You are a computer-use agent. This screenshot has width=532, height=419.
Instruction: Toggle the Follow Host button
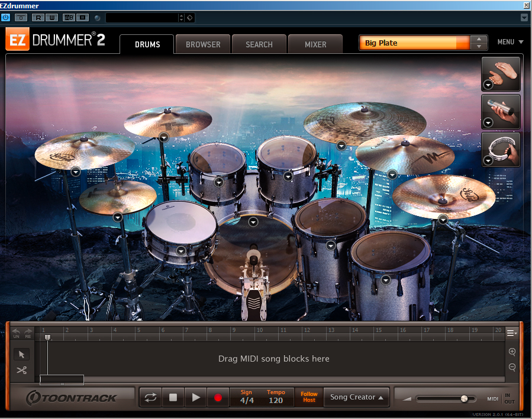309,397
